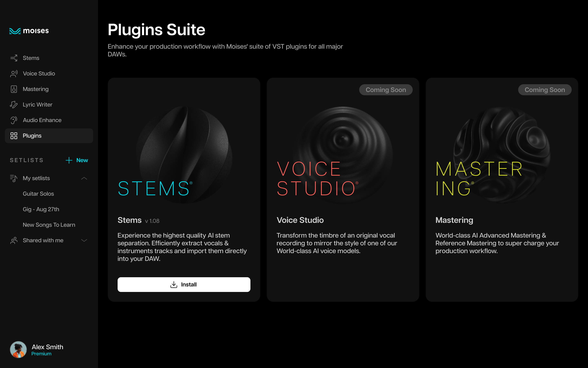Open the Gig - Aug 27th setlist
Viewport: 588px width, 368px height.
point(41,209)
